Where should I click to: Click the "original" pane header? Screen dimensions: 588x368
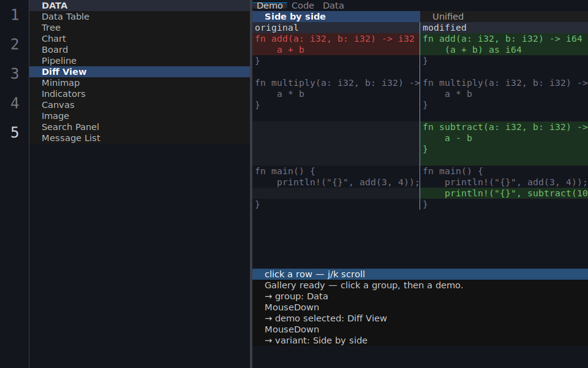coord(336,28)
